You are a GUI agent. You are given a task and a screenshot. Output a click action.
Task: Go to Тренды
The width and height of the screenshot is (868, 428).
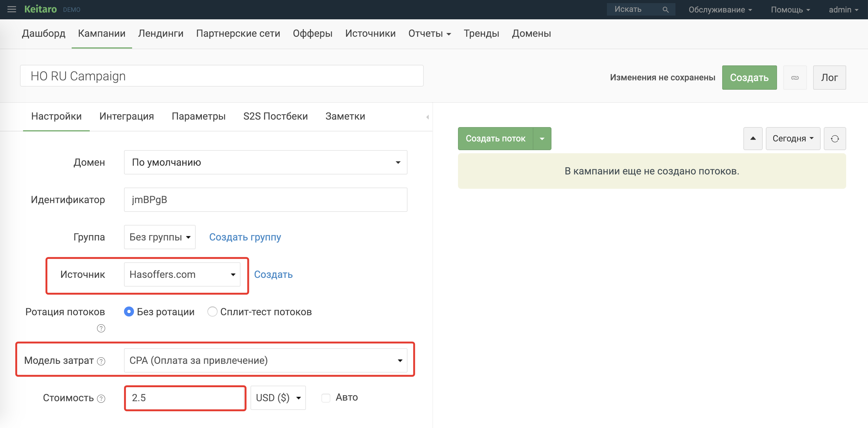coord(481,33)
